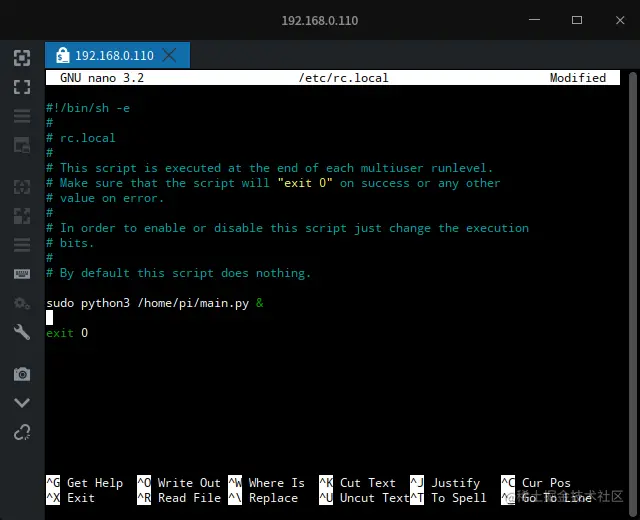Click the 'This script is executed' comment line
The height and width of the screenshot is (520, 640).
tap(270, 168)
